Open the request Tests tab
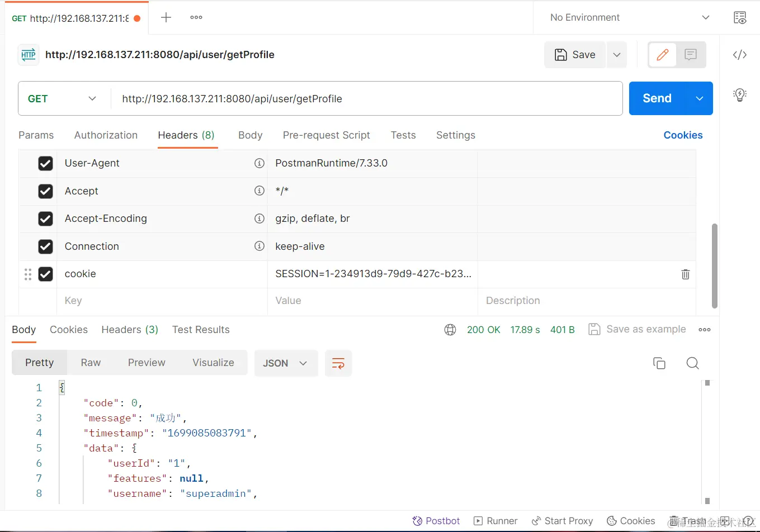Image resolution: width=760 pixels, height=532 pixels. point(403,135)
